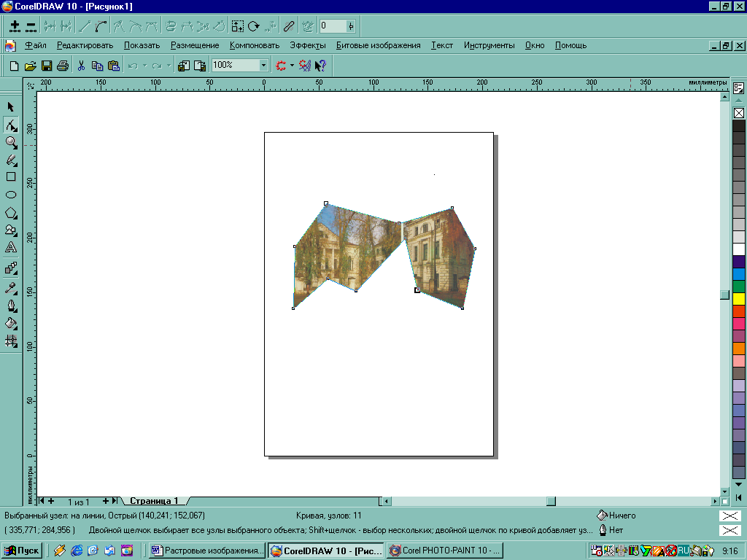This screenshot has width=747, height=560.
Task: Select the Rectangle tool
Action: [11, 176]
